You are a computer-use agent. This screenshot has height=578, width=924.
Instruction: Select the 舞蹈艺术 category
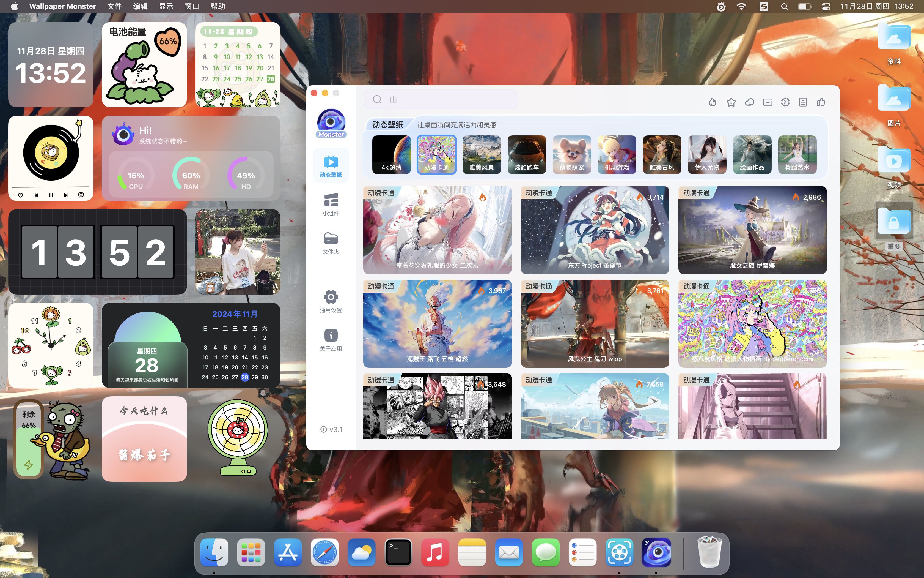tap(797, 154)
